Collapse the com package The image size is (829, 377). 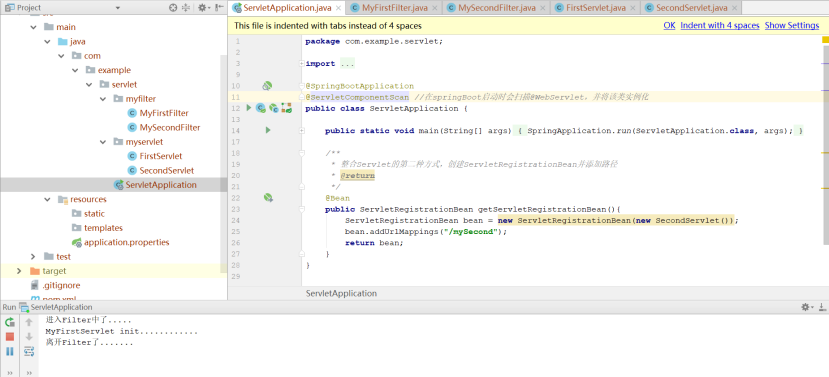coord(61,56)
